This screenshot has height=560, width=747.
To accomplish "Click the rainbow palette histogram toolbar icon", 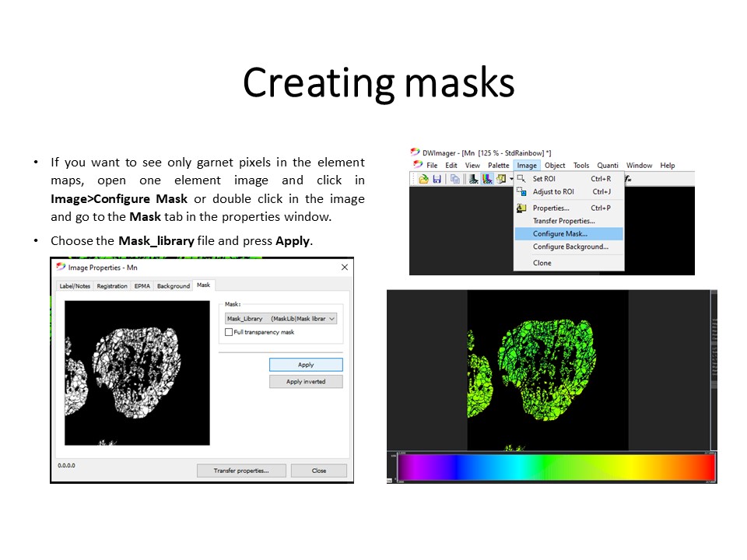I will click(487, 179).
